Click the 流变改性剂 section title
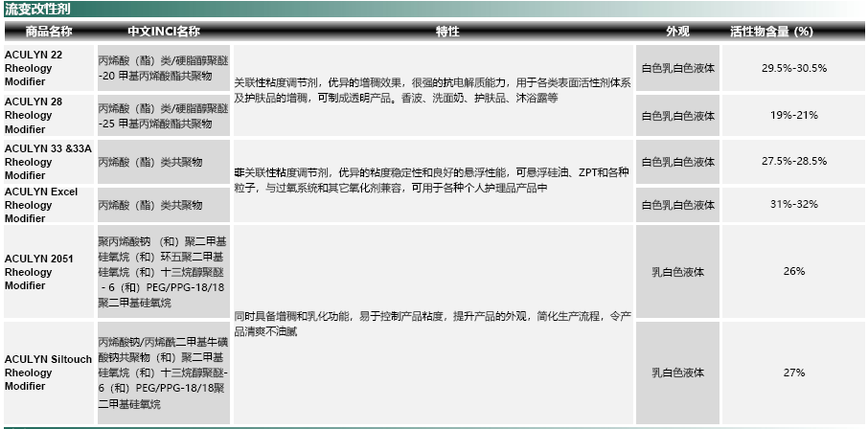868x429 pixels. [34, 9]
